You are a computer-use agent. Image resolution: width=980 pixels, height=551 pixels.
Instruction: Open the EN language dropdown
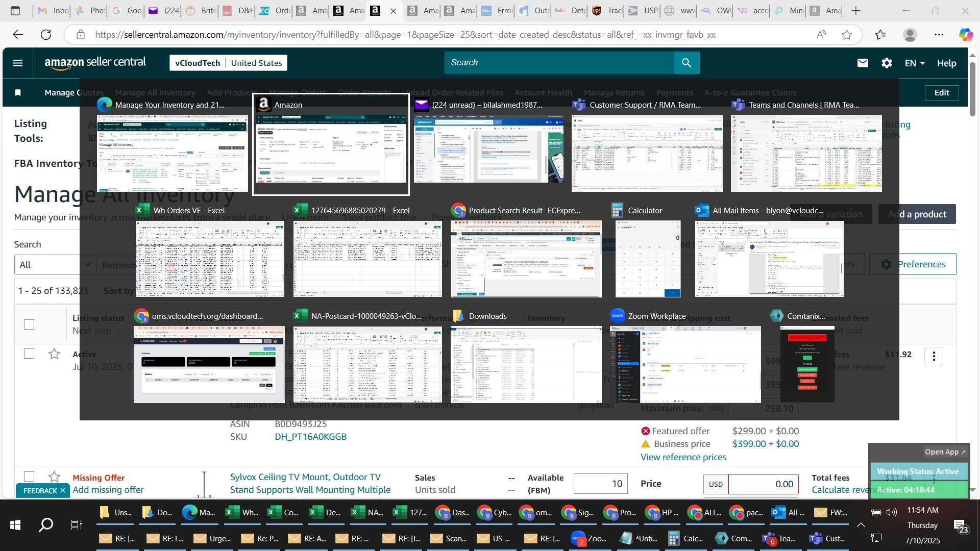click(x=915, y=63)
